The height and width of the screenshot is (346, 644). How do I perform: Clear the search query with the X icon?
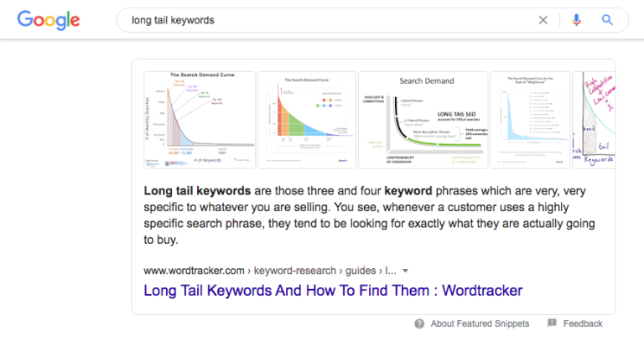click(x=543, y=20)
